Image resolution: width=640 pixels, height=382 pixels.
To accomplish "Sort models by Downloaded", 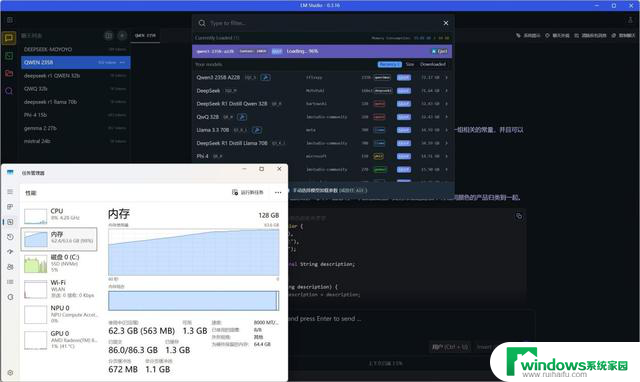I will (x=433, y=64).
